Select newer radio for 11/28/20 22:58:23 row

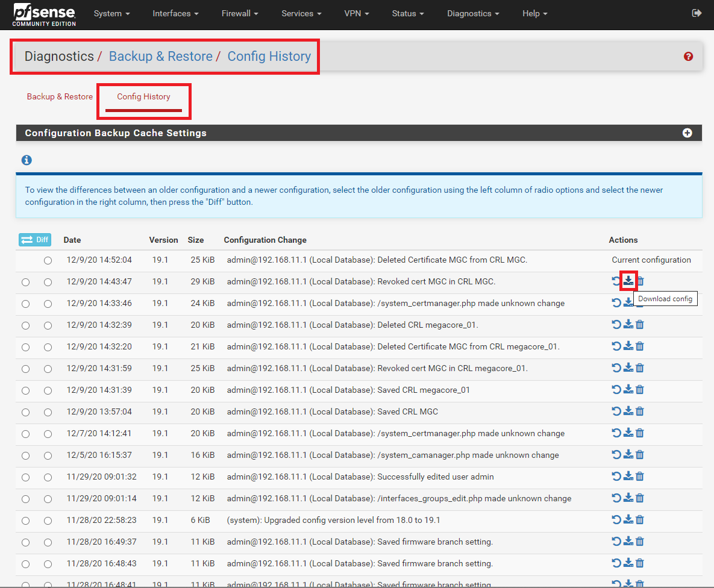coord(48,521)
